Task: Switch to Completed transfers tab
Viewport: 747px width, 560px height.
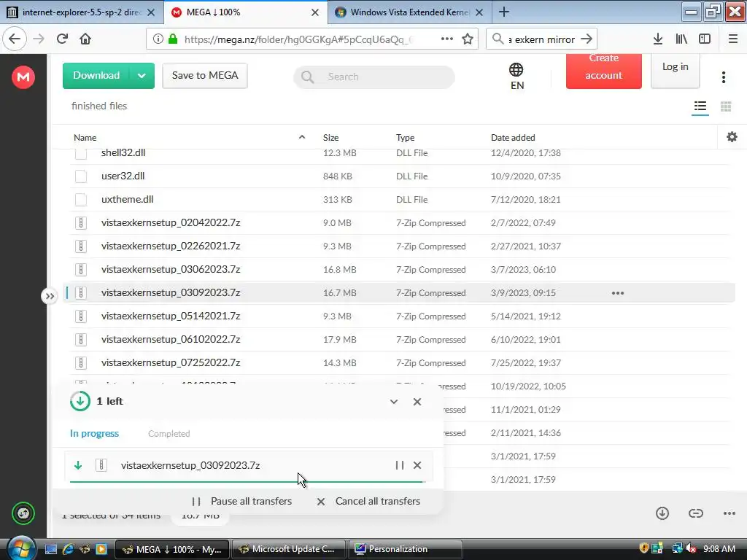Action: coord(169,434)
